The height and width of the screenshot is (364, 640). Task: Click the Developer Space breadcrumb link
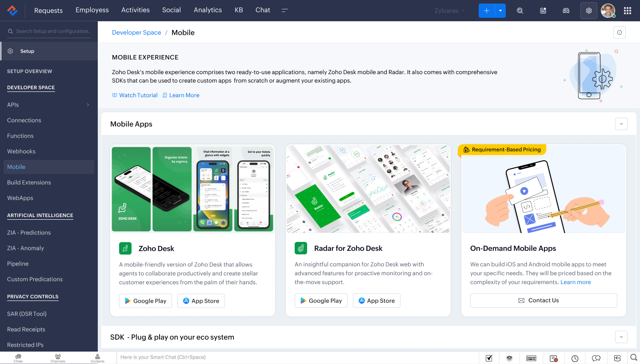(136, 32)
